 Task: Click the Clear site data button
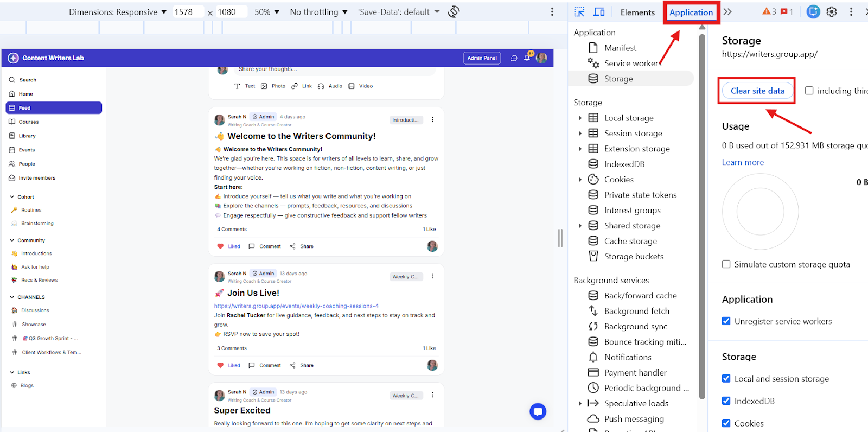757,91
